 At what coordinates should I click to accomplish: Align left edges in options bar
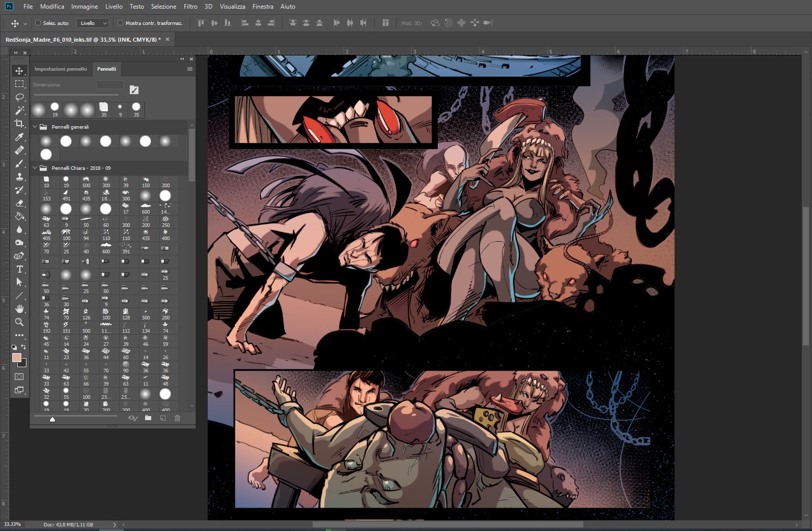245,23
